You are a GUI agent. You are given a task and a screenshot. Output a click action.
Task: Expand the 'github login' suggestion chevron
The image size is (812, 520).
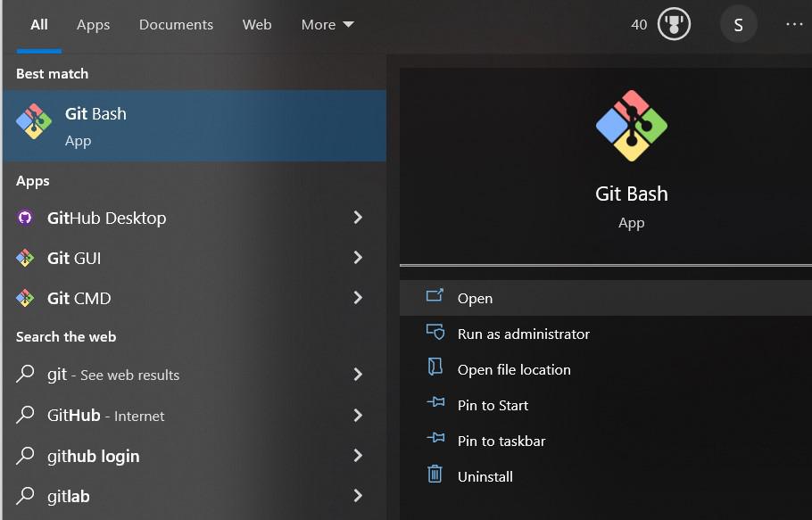[358, 455]
